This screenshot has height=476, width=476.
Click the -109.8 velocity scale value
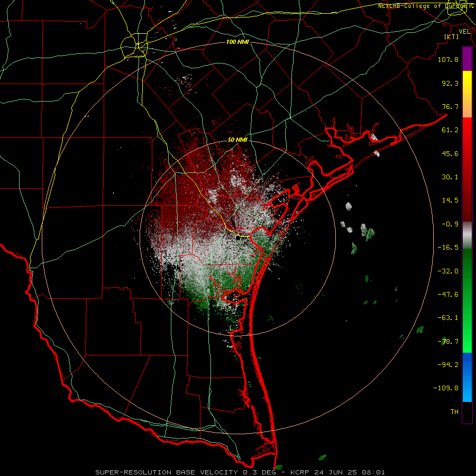pos(446,388)
